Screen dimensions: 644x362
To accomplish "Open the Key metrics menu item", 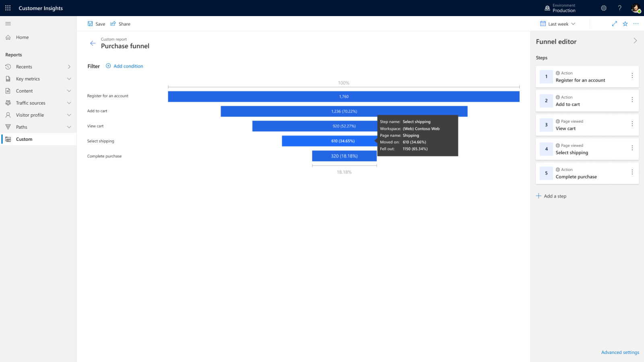I will pos(38,79).
